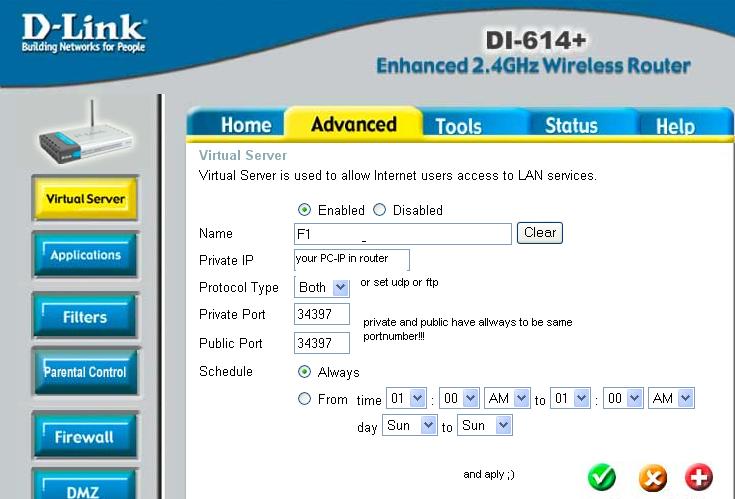The image size is (735, 499).
Task: Open the Filters section
Action: coord(85,316)
